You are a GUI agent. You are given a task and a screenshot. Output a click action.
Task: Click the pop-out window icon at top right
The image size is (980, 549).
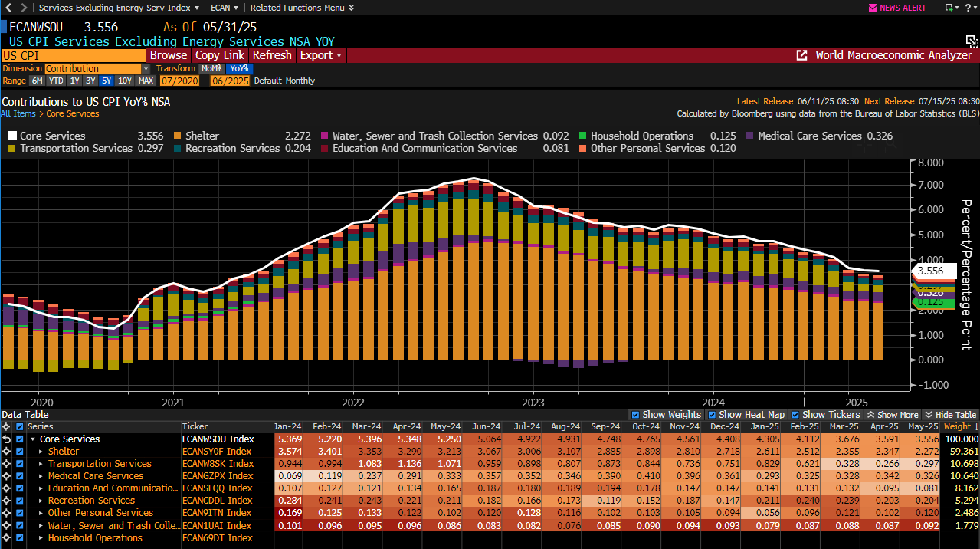click(950, 8)
